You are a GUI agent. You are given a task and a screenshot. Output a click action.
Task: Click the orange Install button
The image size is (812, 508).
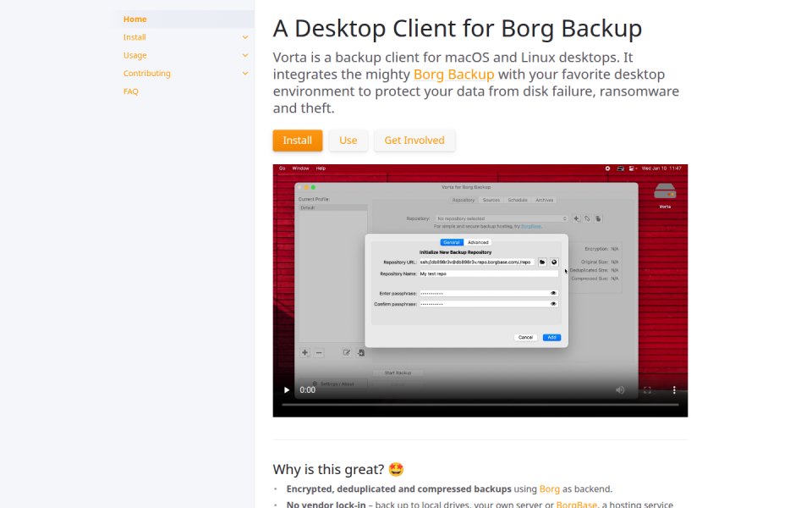[297, 141]
